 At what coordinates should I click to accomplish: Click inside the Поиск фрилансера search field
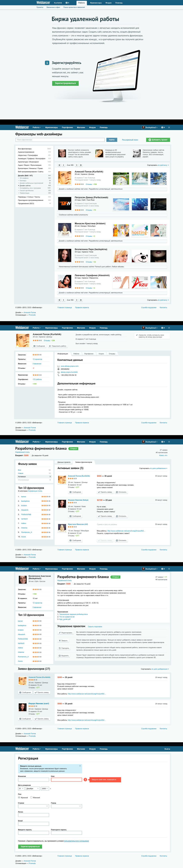coord(60,140)
